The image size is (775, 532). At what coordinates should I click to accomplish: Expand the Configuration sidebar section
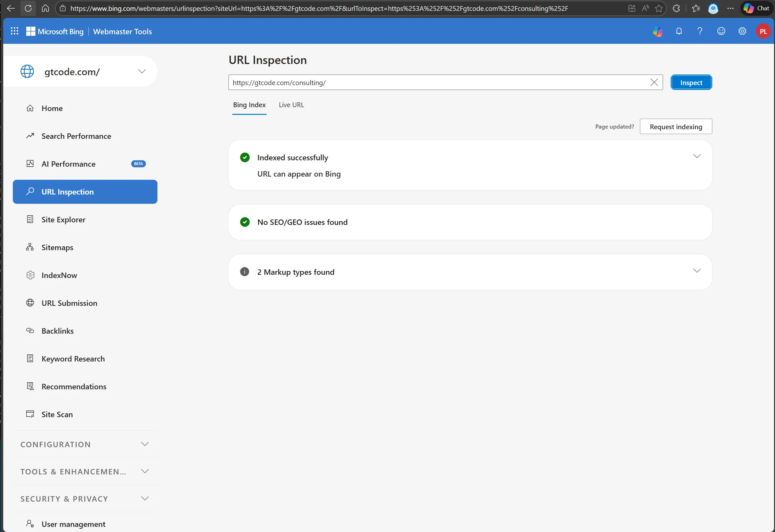pos(145,444)
